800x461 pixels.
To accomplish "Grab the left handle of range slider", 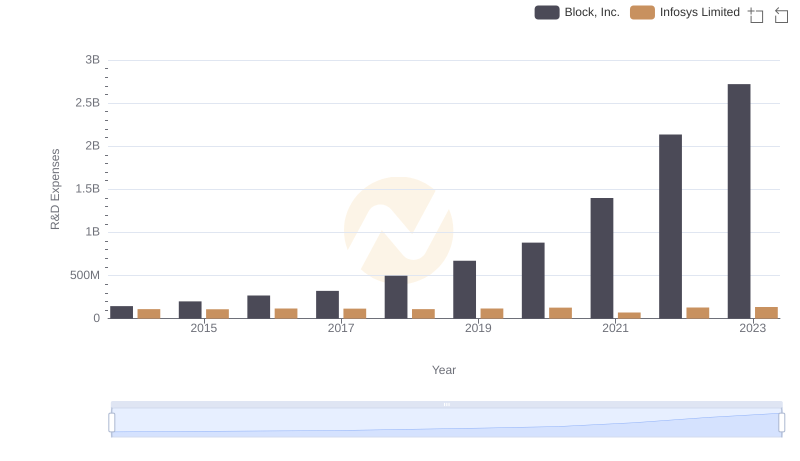I will pyautogui.click(x=112, y=422).
